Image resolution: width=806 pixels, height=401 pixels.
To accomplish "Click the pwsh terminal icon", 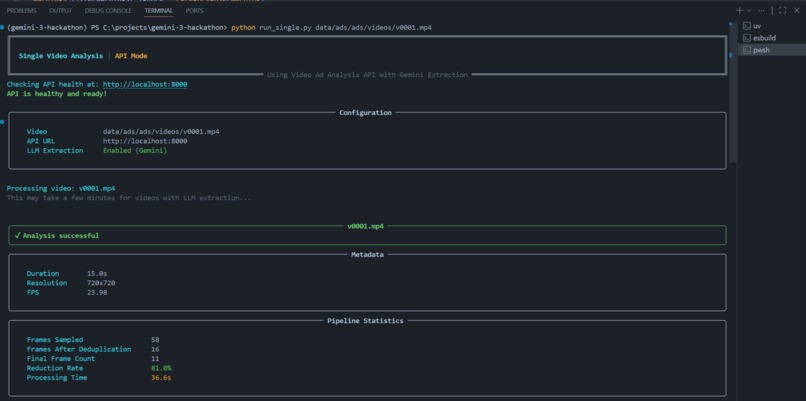I will pos(746,50).
